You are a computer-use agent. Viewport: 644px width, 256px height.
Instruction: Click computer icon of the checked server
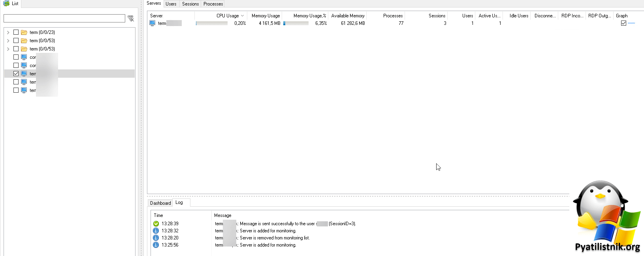click(24, 74)
